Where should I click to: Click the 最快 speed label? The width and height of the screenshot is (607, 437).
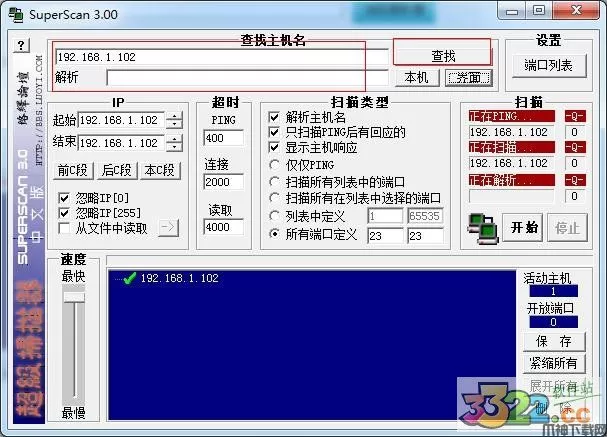click(x=73, y=276)
